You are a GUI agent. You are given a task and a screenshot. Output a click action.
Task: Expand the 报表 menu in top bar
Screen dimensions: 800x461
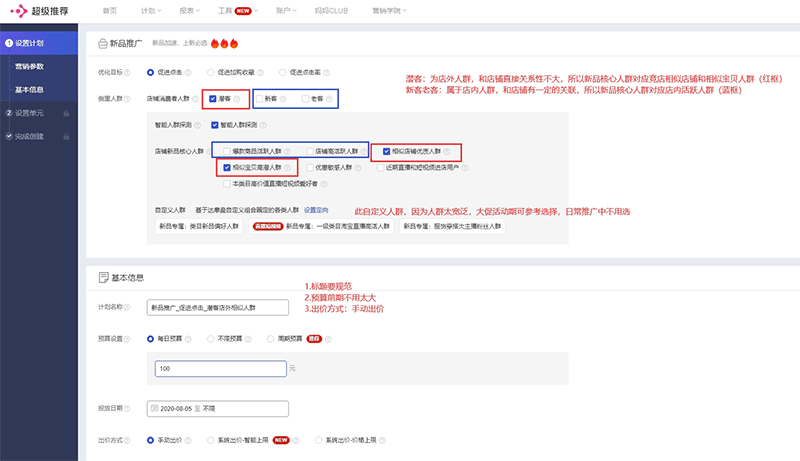189,10
